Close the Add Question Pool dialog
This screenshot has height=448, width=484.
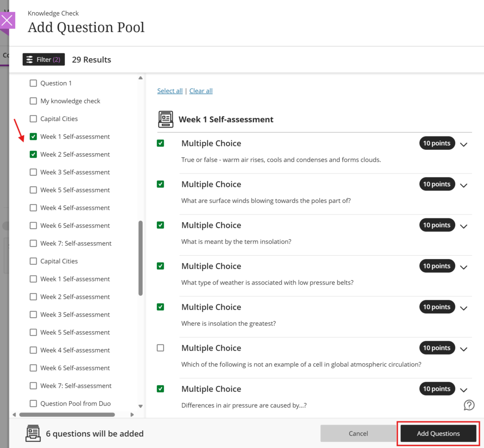pyautogui.click(x=7, y=20)
